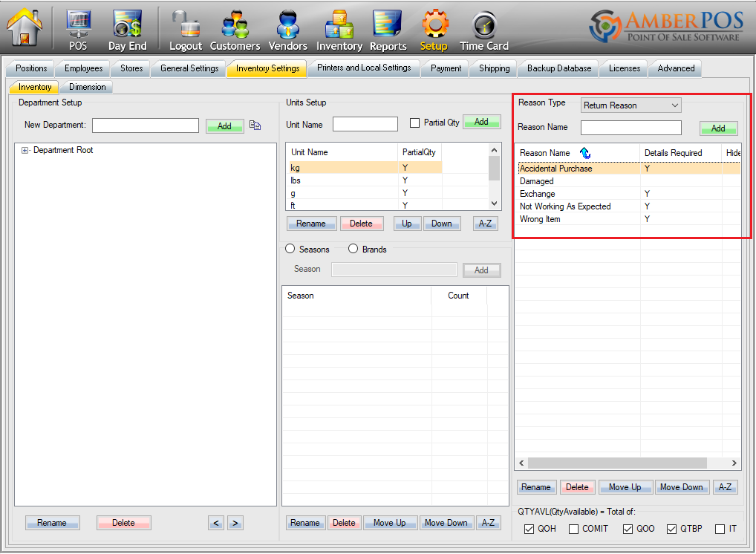Focus the Unit Name text field
The width and height of the screenshot is (756, 554).
(x=365, y=124)
